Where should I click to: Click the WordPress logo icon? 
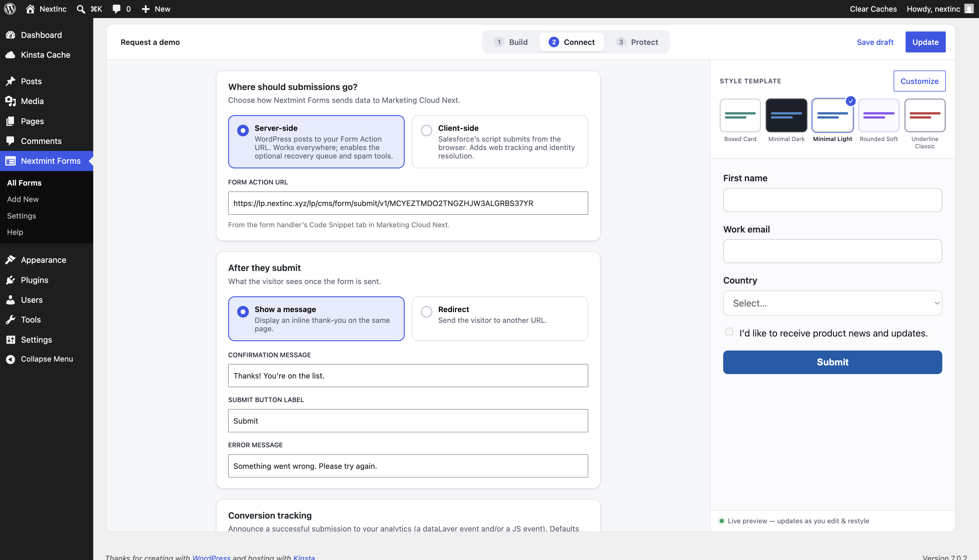[x=10, y=9]
